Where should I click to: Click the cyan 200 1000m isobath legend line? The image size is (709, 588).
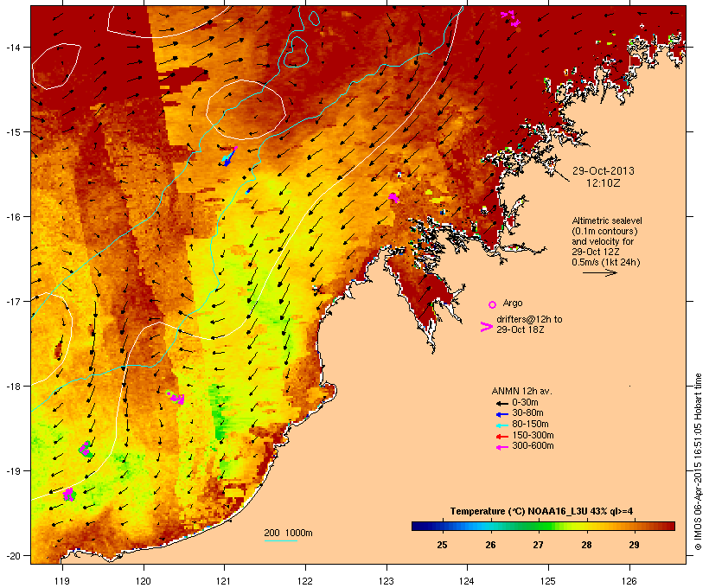click(x=280, y=540)
